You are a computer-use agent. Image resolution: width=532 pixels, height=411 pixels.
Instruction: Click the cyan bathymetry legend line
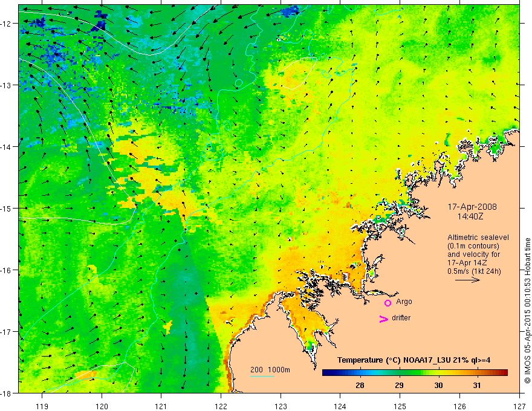pos(262,376)
